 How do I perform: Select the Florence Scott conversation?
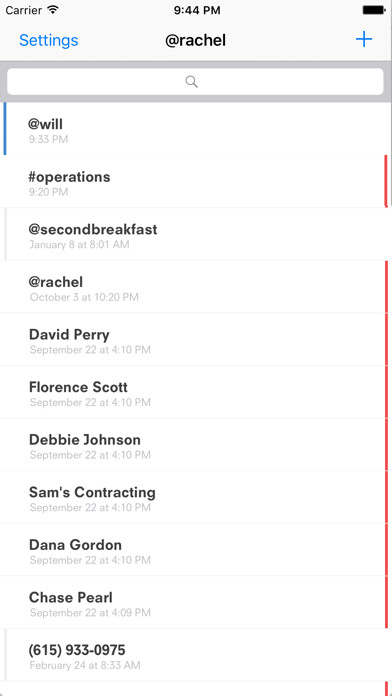tap(196, 392)
